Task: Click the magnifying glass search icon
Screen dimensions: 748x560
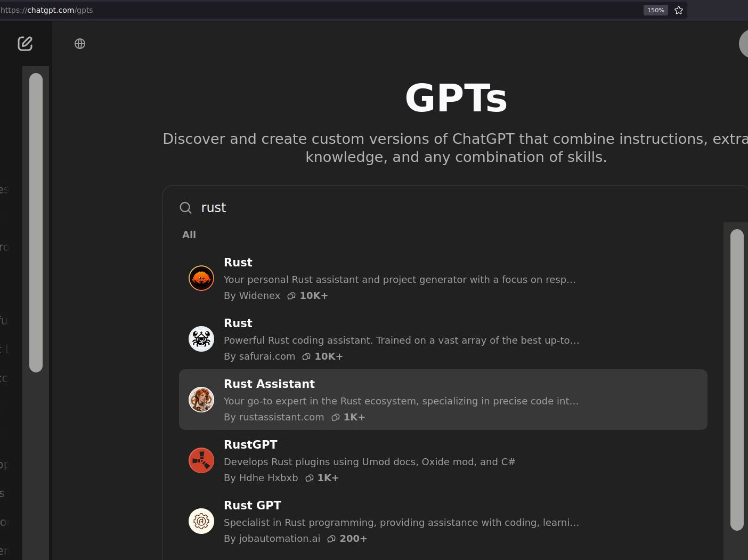Action: pos(185,208)
